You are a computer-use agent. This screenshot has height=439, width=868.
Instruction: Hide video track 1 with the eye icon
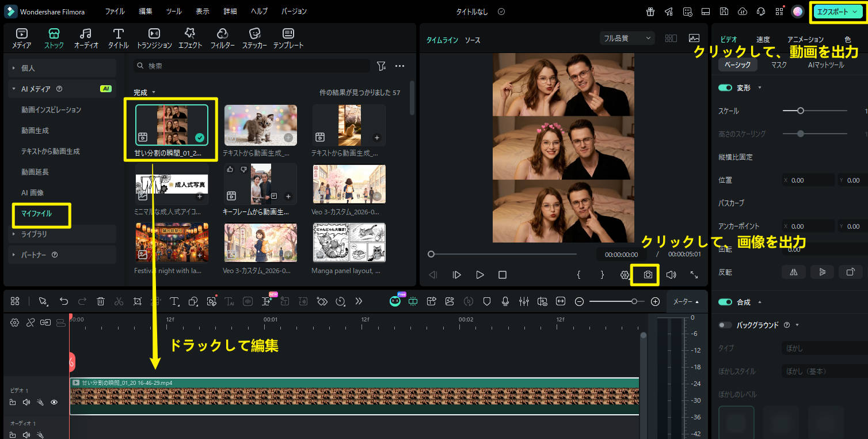54,402
